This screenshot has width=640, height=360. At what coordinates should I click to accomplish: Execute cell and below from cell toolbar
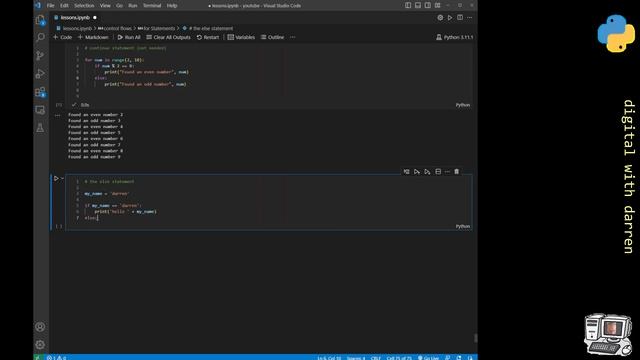point(427,172)
